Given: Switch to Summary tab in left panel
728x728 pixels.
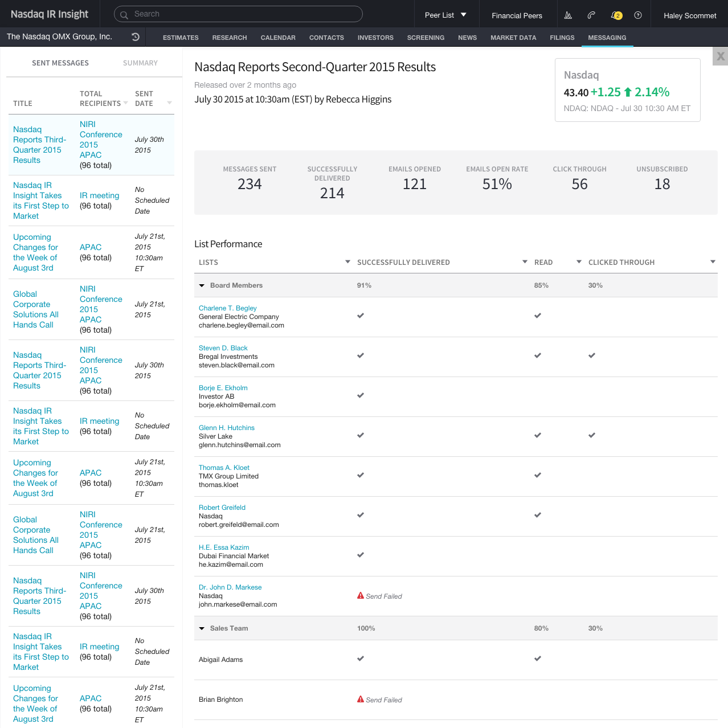Looking at the screenshot, I should coord(140,63).
